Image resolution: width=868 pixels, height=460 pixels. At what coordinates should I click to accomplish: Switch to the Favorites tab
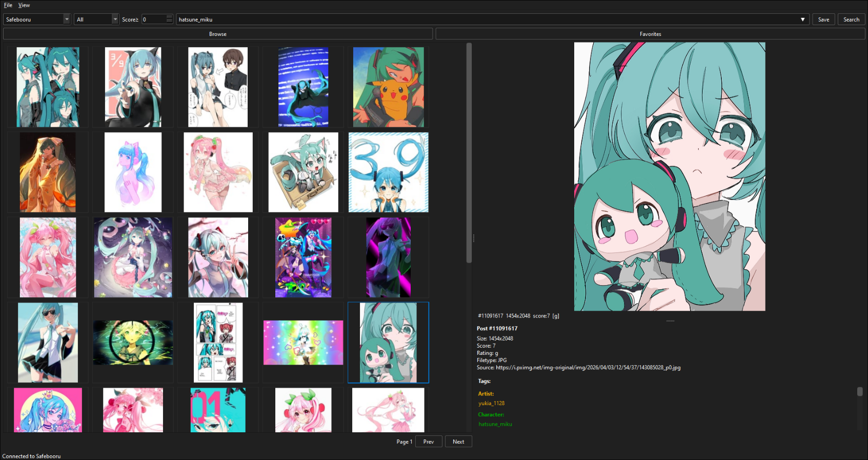[650, 34]
